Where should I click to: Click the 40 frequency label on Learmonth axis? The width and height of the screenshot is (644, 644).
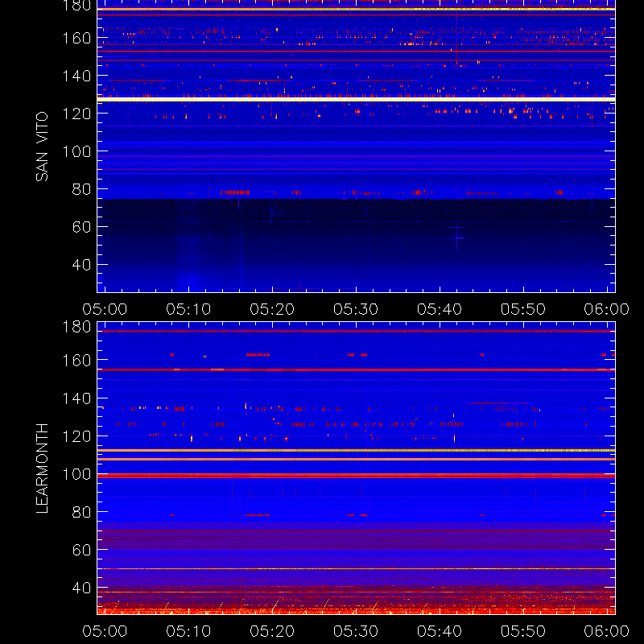(81, 588)
